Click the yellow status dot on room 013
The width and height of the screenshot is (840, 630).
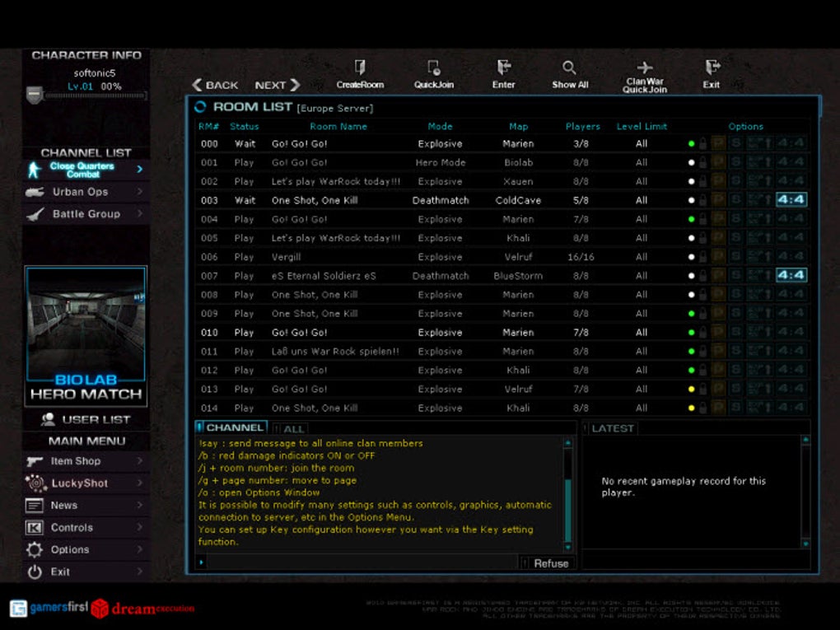(x=691, y=389)
